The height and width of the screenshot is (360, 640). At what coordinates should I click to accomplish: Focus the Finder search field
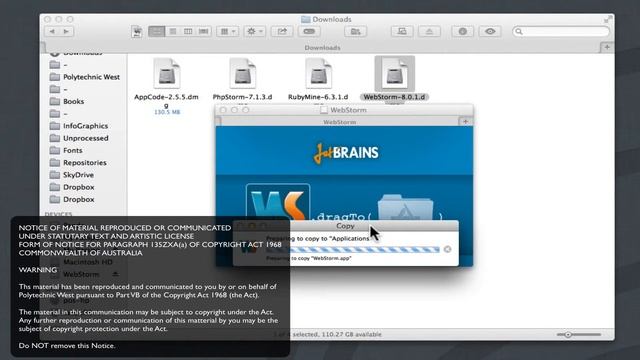pos(561,31)
